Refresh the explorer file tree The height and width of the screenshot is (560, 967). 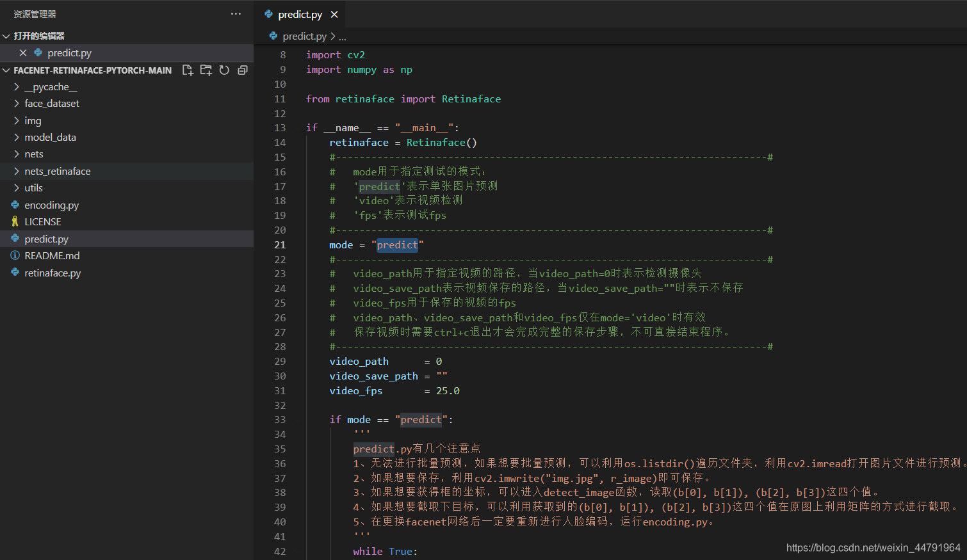point(224,70)
